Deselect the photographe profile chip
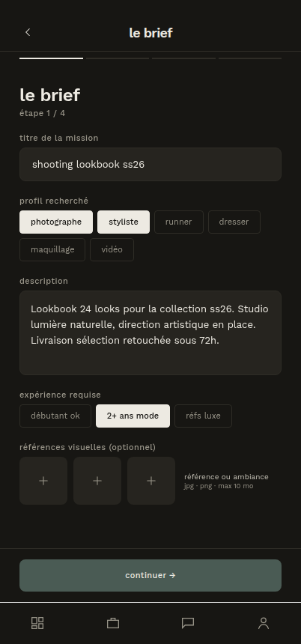The width and height of the screenshot is (301, 644). point(56,222)
